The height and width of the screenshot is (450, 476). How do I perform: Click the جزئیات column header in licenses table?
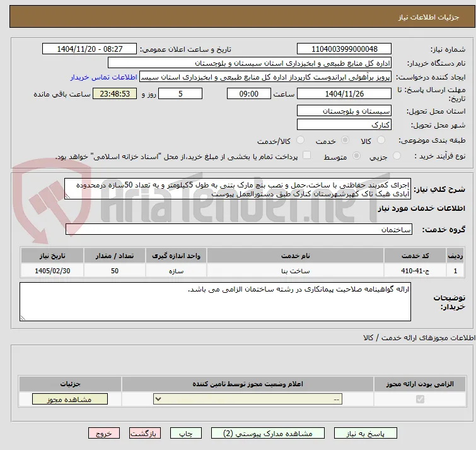70,384
